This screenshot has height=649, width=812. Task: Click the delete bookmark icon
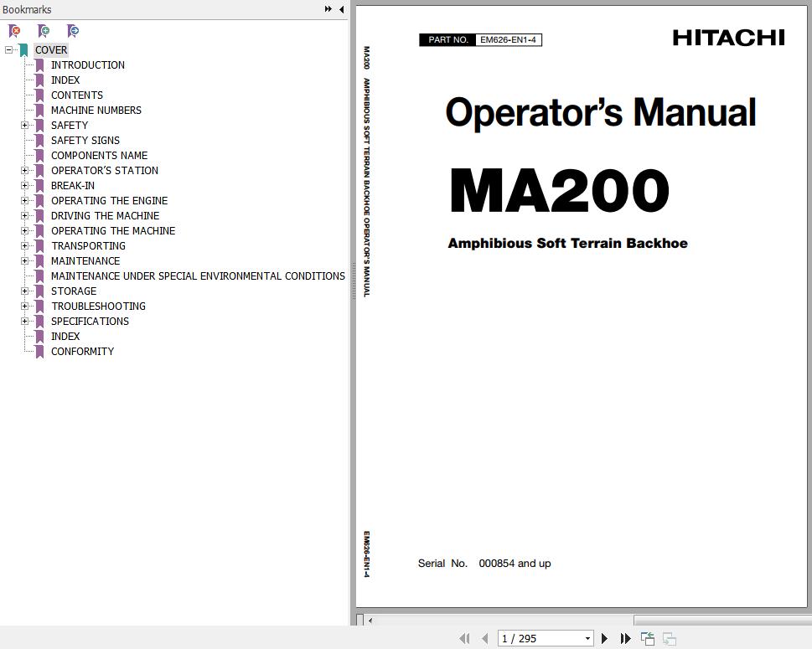[x=14, y=31]
